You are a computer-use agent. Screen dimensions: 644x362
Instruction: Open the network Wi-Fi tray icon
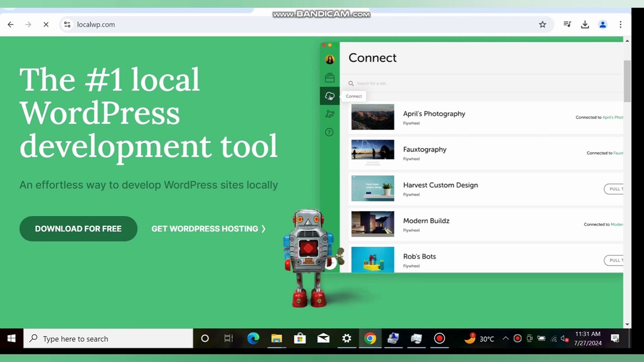(x=553, y=339)
